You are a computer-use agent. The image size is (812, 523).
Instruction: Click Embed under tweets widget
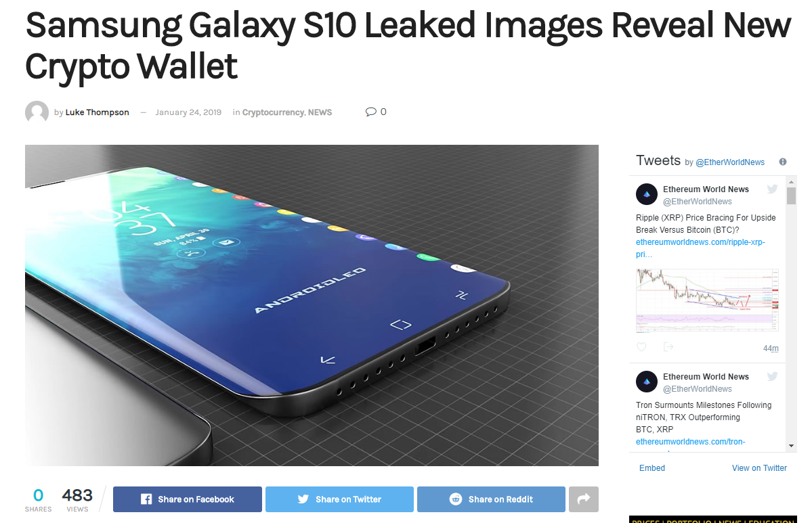tap(652, 468)
